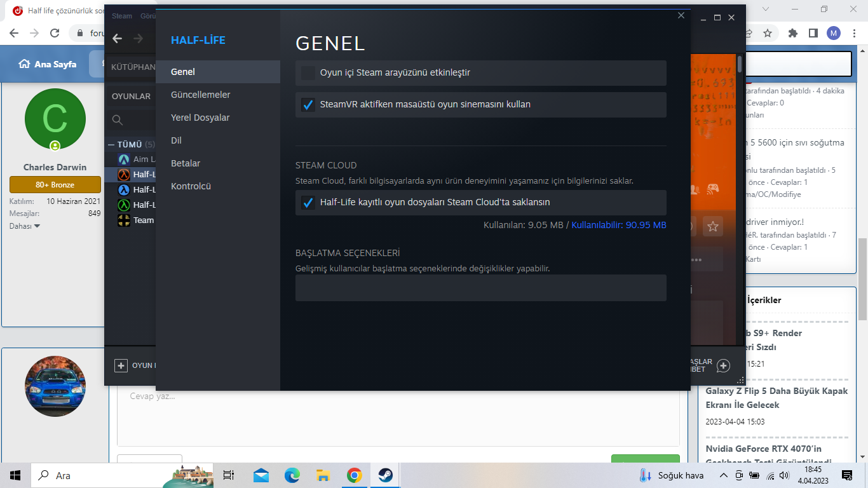Open File Explorer from the taskbar
Image resolution: width=868 pixels, height=488 pixels.
click(323, 475)
